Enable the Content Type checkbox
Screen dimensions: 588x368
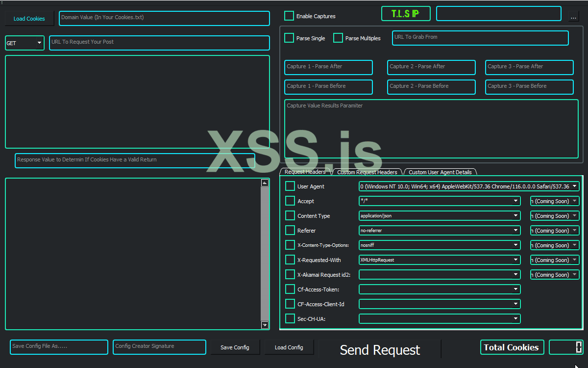pyautogui.click(x=290, y=215)
